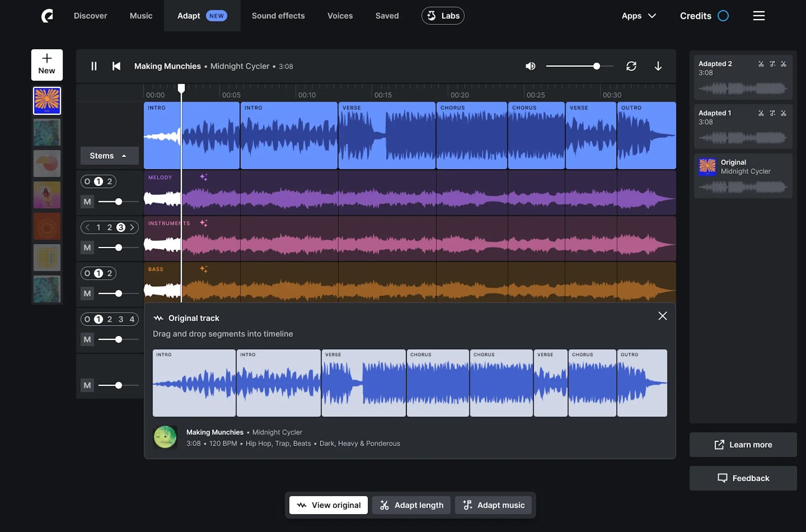Open the Labs feature
Screen dimensions: 806x532
[443, 16]
